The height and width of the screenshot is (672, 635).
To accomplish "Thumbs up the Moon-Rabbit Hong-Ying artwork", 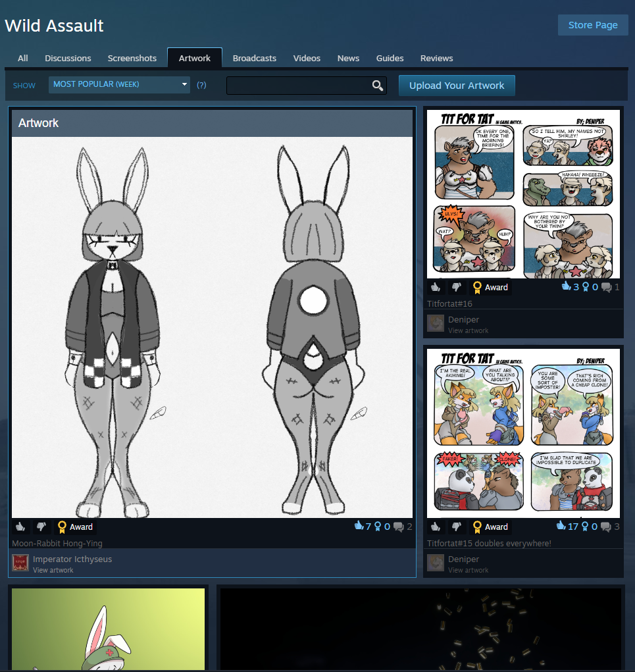I will click(20, 527).
